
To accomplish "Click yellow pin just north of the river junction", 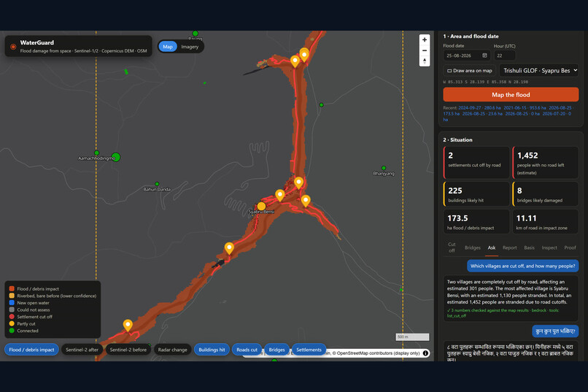I will (298, 182).
